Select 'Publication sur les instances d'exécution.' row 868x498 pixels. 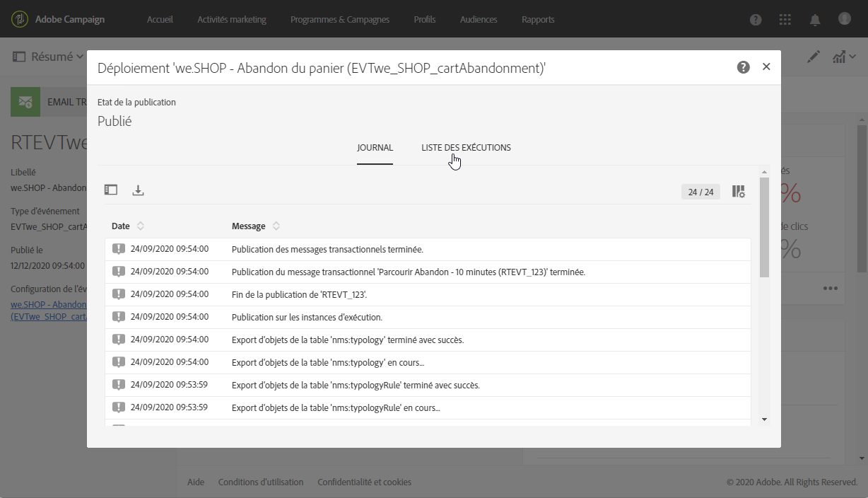tap(428, 317)
